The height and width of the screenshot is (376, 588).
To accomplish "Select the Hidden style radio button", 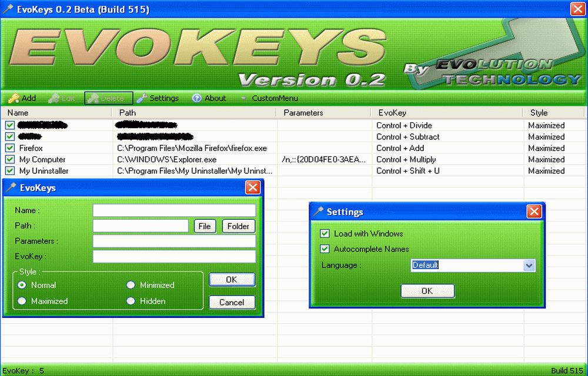I will point(131,301).
